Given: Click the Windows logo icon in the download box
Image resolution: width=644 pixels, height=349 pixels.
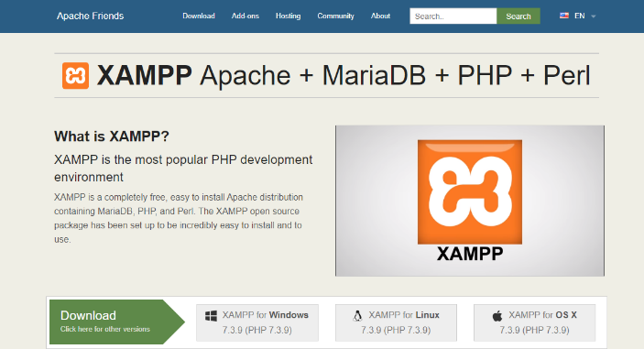Looking at the screenshot, I should pos(211,316).
